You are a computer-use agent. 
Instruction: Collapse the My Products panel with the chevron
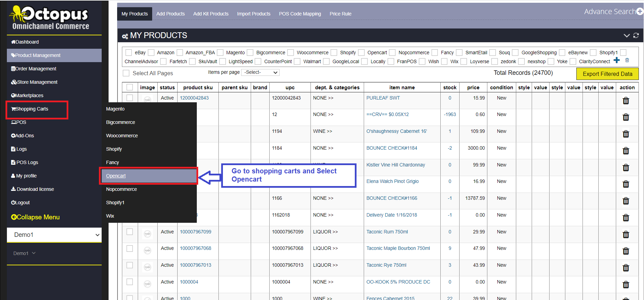pyautogui.click(x=626, y=35)
